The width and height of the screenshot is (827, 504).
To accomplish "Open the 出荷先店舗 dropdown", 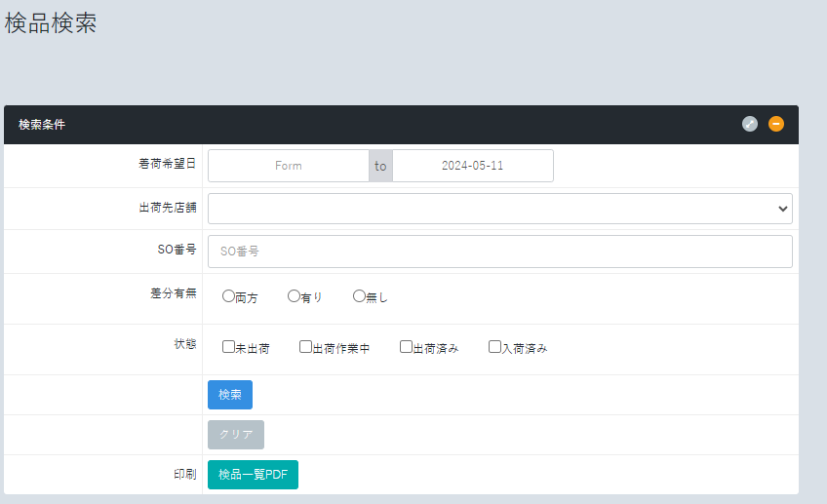I will coord(500,209).
